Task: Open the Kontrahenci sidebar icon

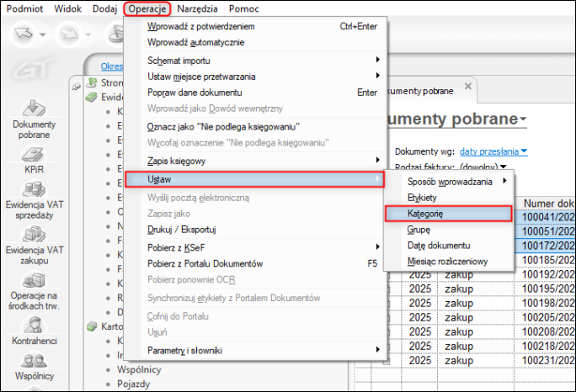Action: [x=33, y=333]
